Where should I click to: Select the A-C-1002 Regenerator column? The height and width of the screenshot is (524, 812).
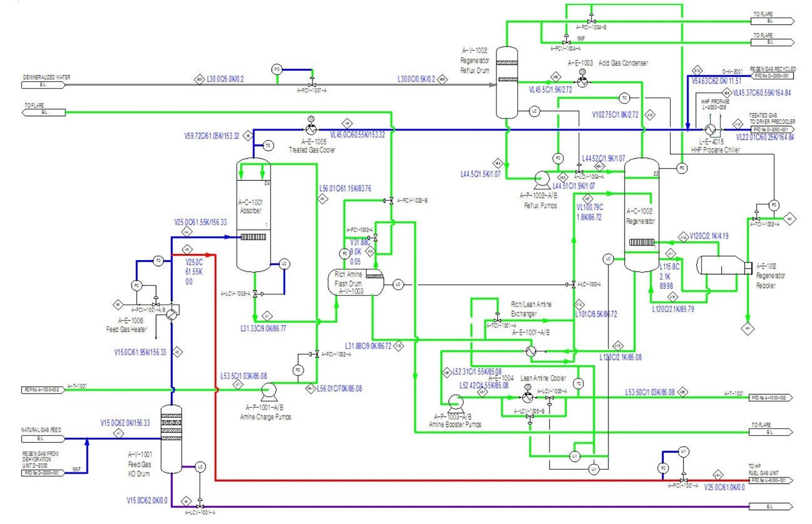[641, 215]
